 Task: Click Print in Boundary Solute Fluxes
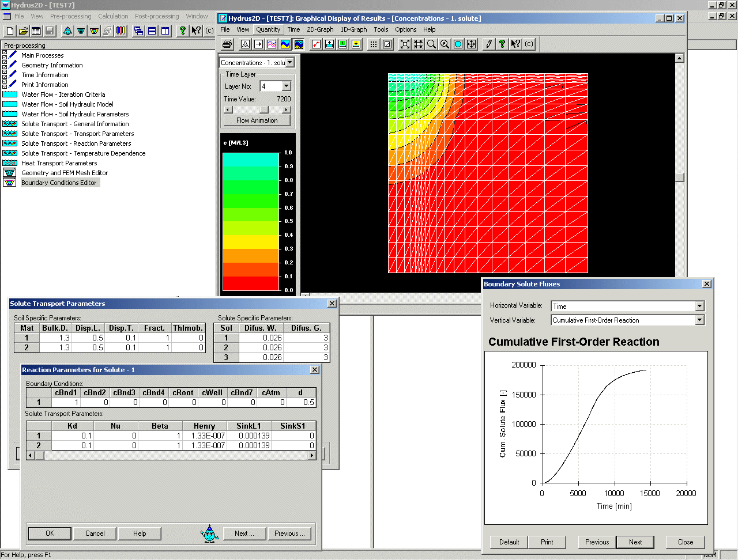pos(547,542)
